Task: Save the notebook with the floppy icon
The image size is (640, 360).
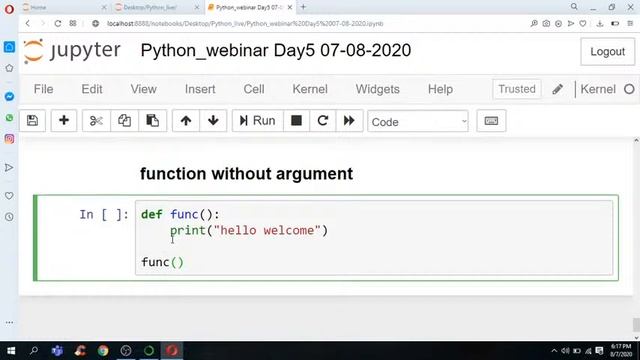Action: [x=32, y=121]
